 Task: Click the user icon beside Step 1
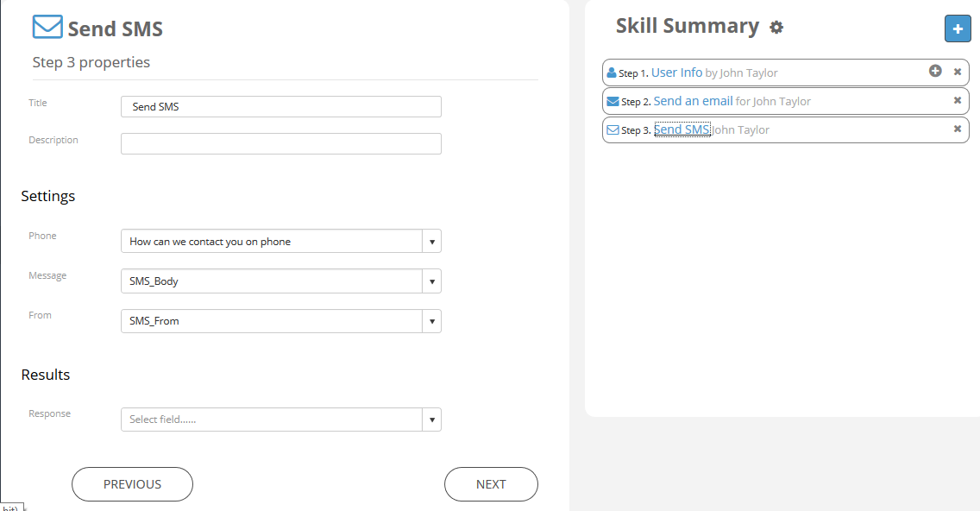[x=612, y=73]
